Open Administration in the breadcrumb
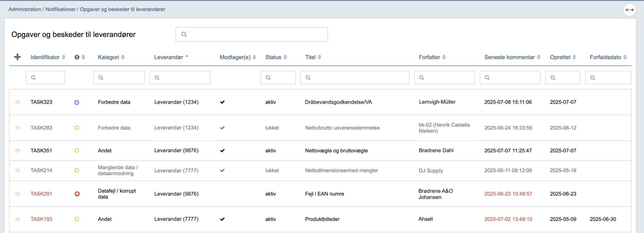This screenshot has width=644, height=233. pos(25,9)
